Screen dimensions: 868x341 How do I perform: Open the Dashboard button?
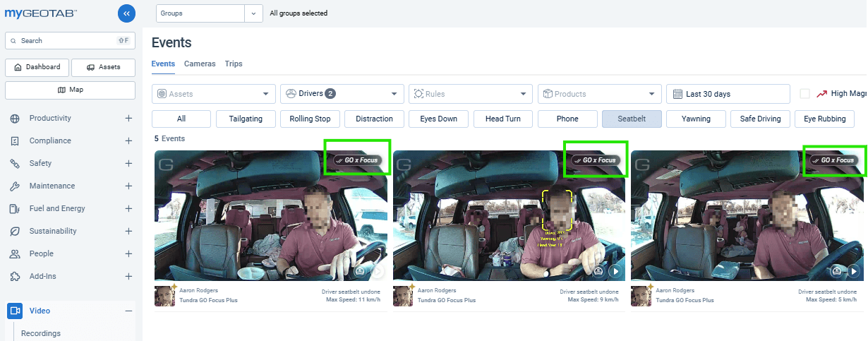point(37,67)
